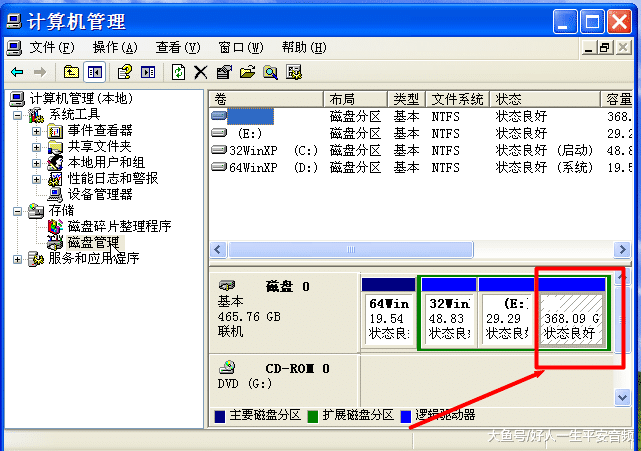Click the action pane toolbar icon
Screen dimensions: 641x451
pos(148,72)
